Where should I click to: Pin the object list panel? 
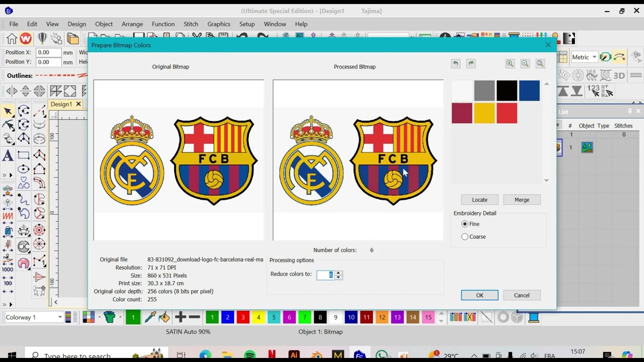coord(629,111)
